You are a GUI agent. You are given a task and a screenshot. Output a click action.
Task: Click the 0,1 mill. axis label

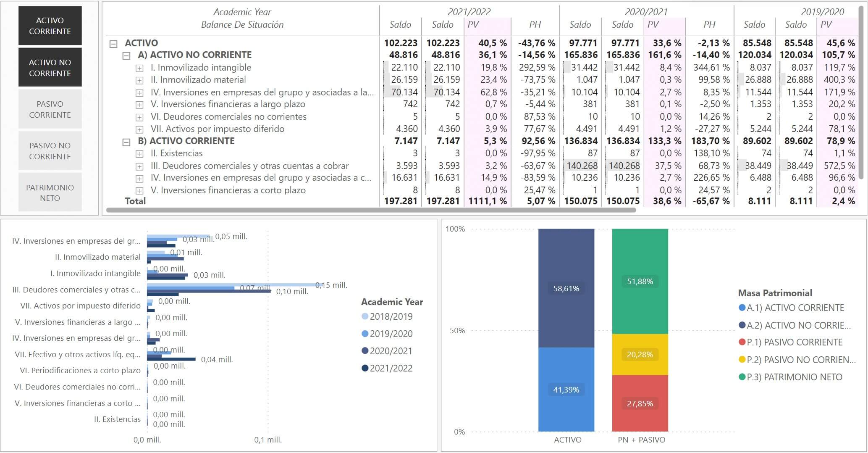point(268,440)
